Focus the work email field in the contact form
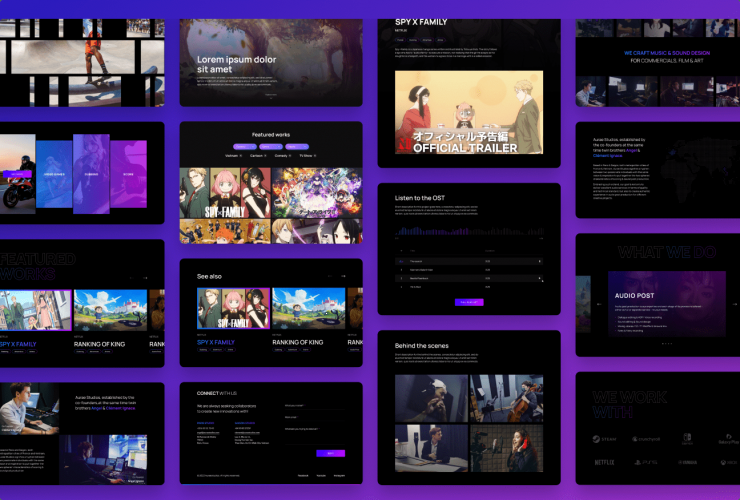The width and height of the screenshot is (740, 500). click(x=315, y=418)
